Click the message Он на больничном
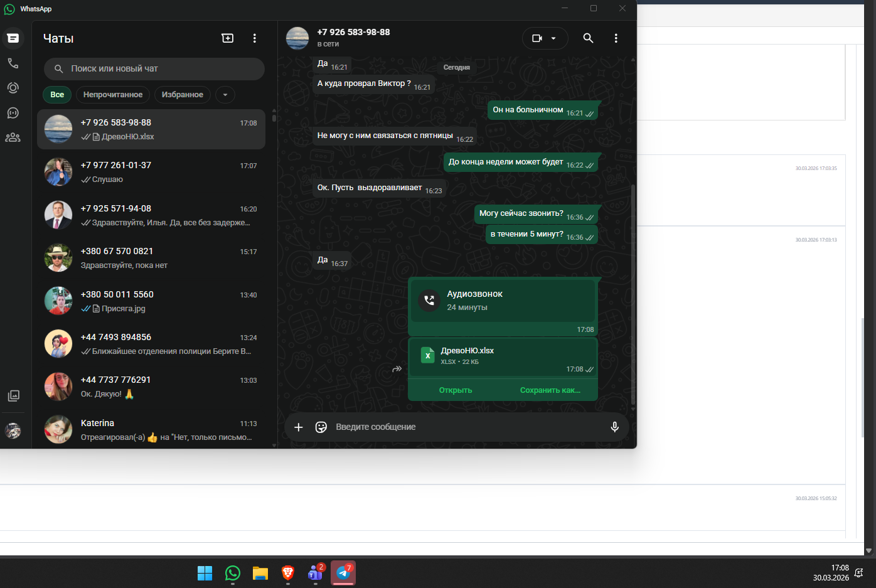The width and height of the screenshot is (876, 588). (x=543, y=110)
